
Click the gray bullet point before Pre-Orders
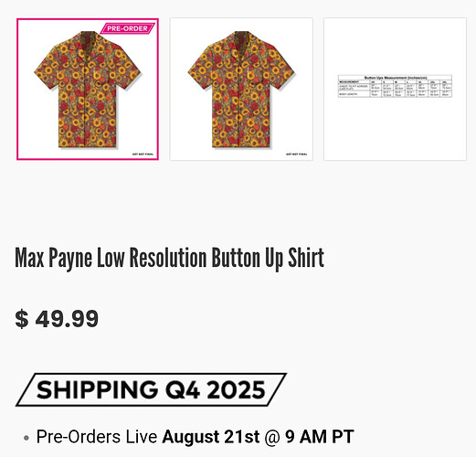coord(26,438)
